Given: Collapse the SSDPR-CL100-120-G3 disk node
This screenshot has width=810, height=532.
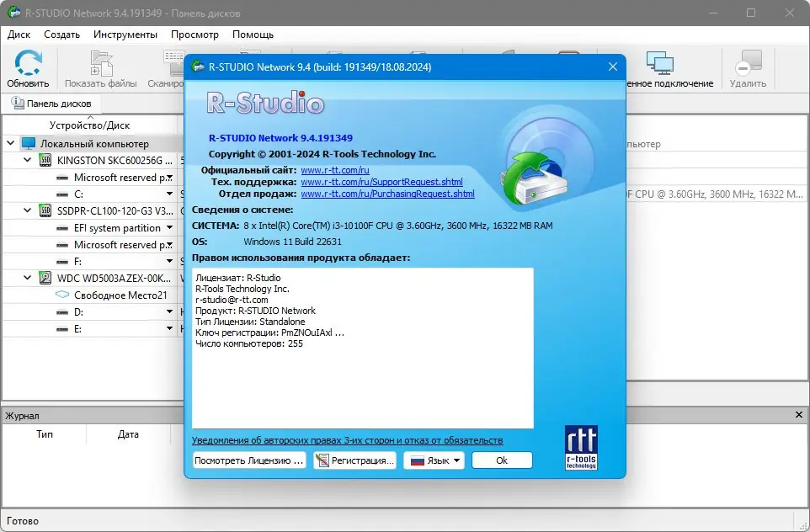Looking at the screenshot, I should (x=28, y=210).
